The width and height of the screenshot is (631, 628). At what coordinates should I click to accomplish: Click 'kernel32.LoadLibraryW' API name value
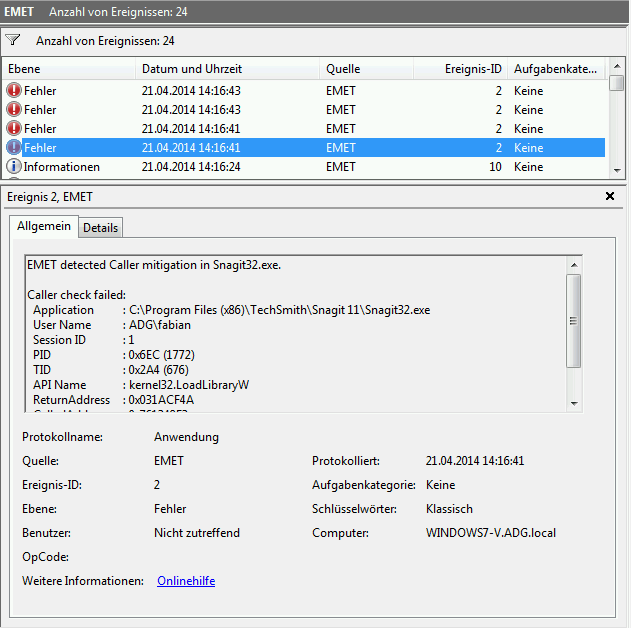[x=189, y=385]
